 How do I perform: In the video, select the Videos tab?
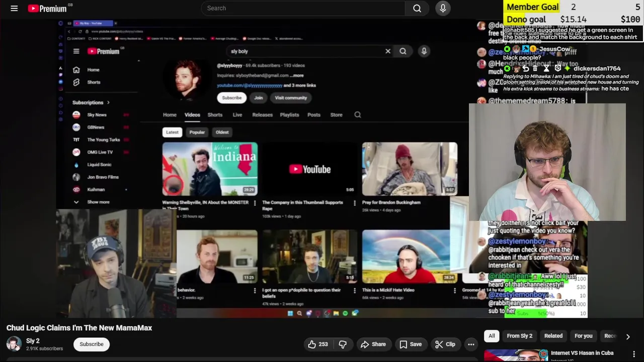(x=192, y=115)
